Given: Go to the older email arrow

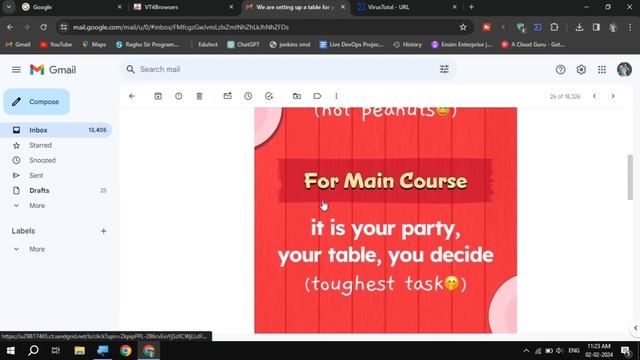Looking at the screenshot, I should click(613, 96).
